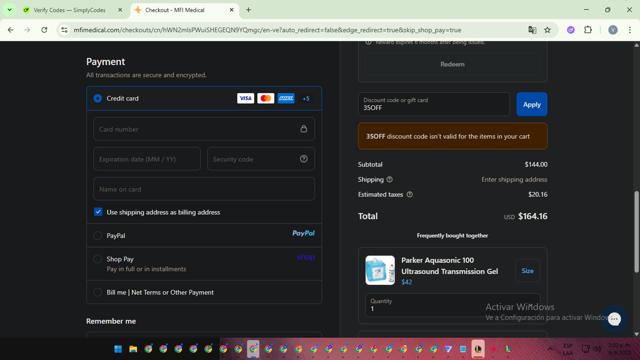Click the browser address bar URL
640x360 pixels.
pos(267,30)
